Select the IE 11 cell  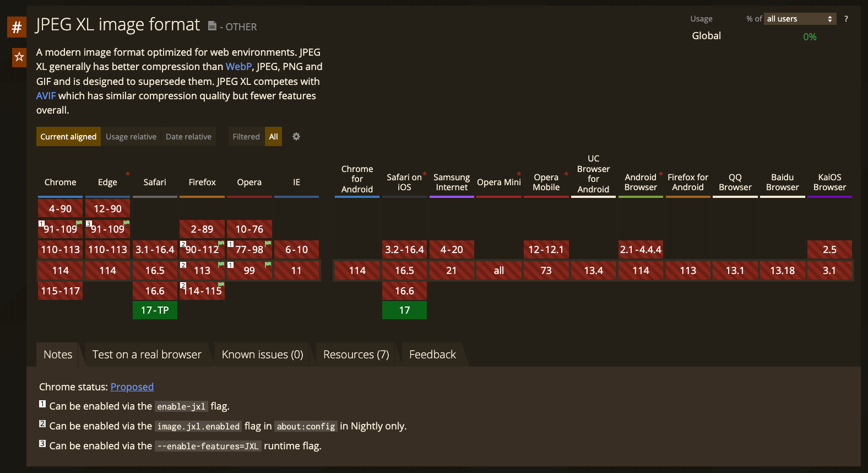296,271
